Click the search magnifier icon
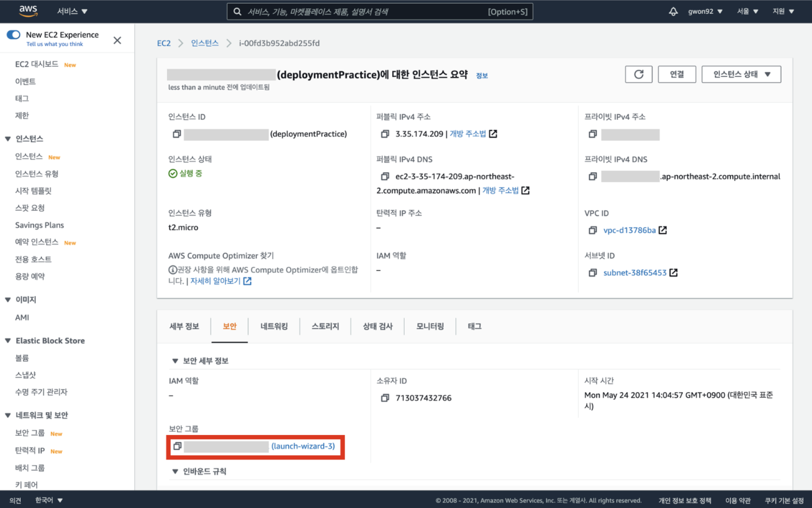The image size is (812, 508). point(237,11)
